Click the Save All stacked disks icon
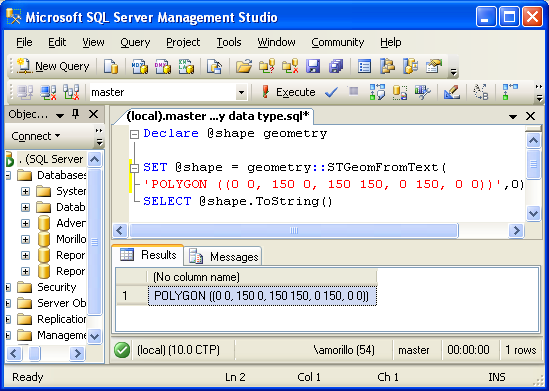This screenshot has width=549, height=391. [336, 66]
